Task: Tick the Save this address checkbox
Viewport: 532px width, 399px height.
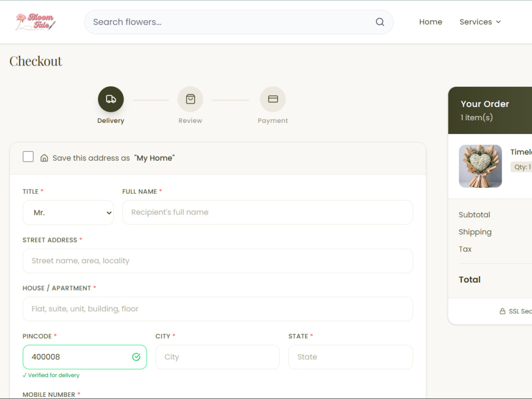Action: (x=28, y=157)
